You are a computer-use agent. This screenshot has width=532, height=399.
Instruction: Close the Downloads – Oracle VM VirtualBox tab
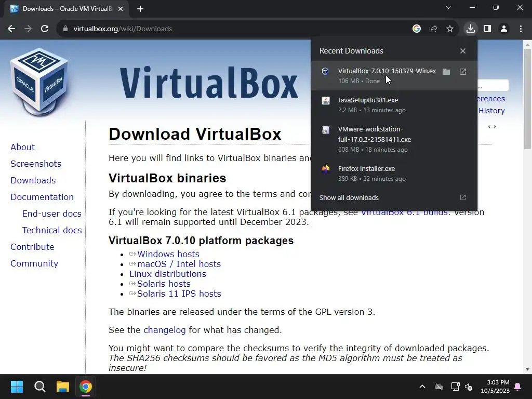tap(121, 9)
